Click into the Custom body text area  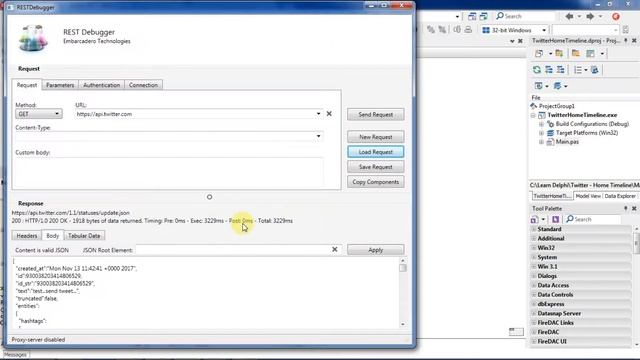pyautogui.click(x=169, y=171)
